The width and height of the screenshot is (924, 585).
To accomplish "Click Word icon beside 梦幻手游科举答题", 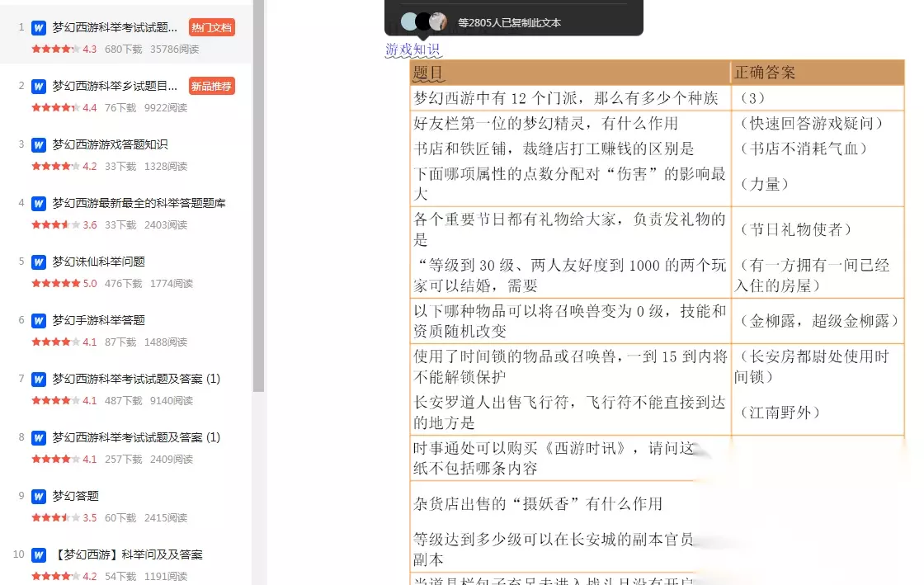I will click(39, 320).
